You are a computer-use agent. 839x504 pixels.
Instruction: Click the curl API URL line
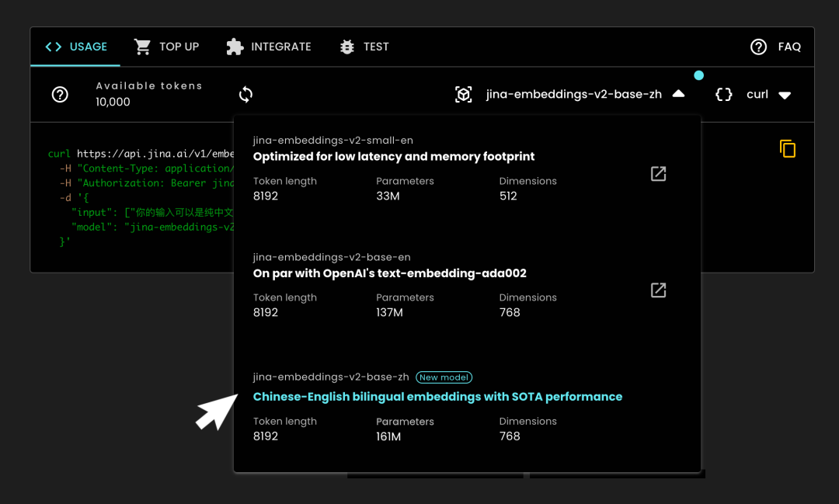point(141,154)
